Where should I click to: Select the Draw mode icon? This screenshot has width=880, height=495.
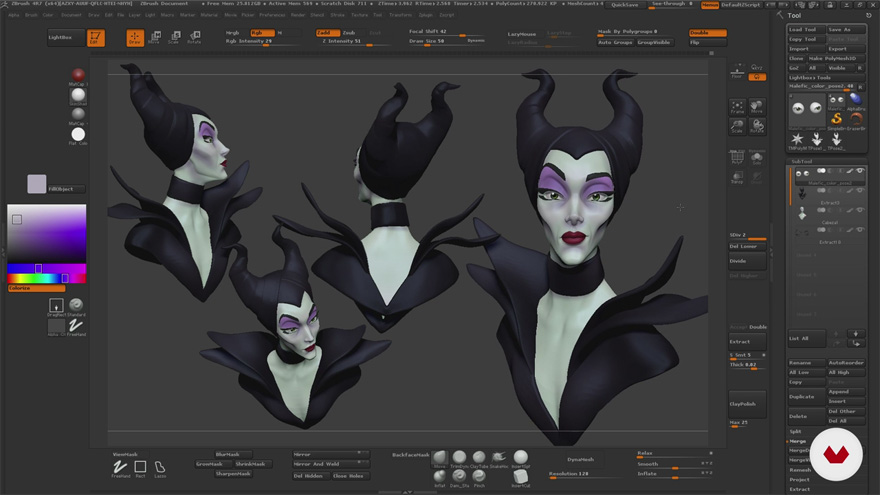point(135,38)
